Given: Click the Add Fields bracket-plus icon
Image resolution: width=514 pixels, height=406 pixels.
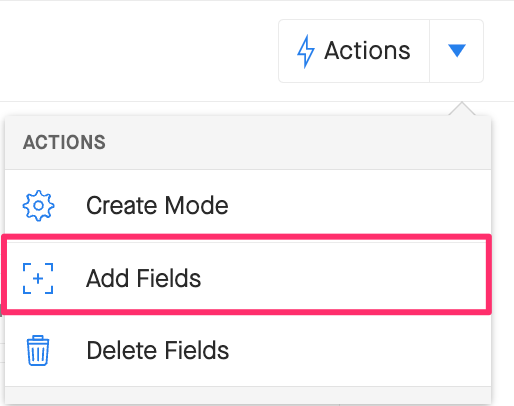Looking at the screenshot, I should 38,278.
